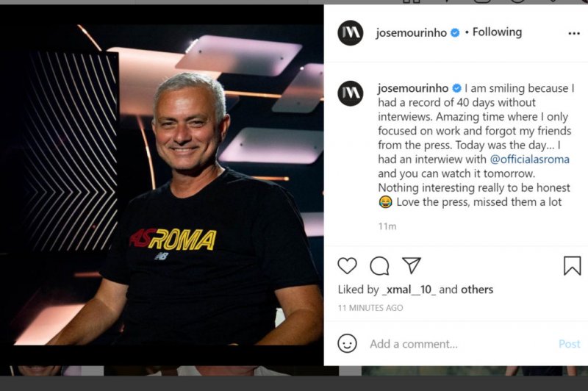Open josemourinho profile avatar in header
The height and width of the screenshot is (391, 588).
point(351,33)
